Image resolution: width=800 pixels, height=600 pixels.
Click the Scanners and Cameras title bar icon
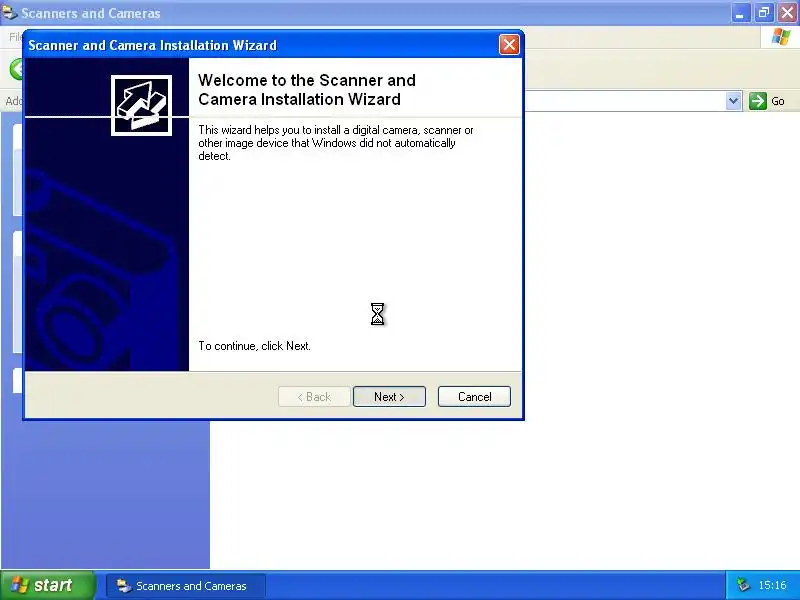[9, 13]
